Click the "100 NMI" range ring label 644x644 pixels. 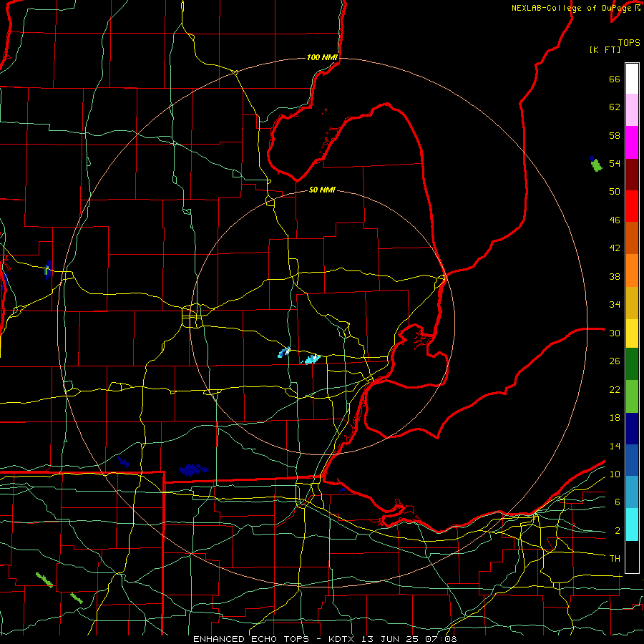[x=322, y=57]
